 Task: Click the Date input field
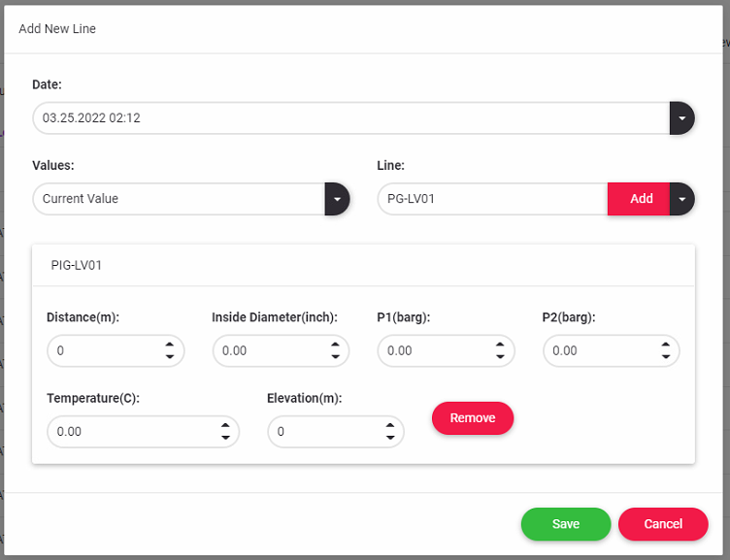click(349, 118)
